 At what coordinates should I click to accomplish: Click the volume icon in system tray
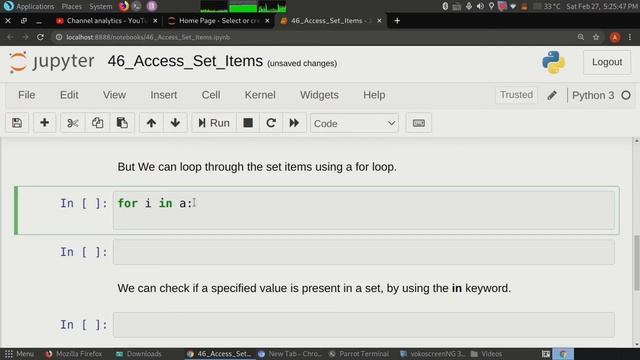(480, 6)
